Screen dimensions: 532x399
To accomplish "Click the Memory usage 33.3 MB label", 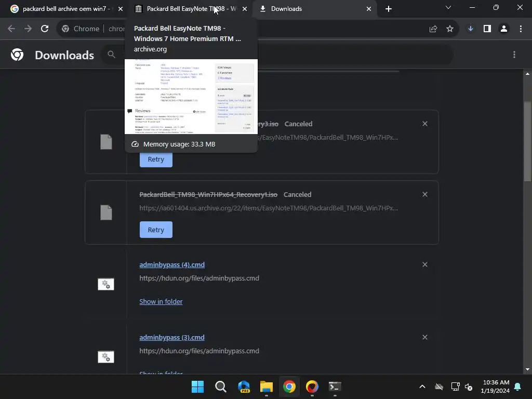I will (179, 144).
